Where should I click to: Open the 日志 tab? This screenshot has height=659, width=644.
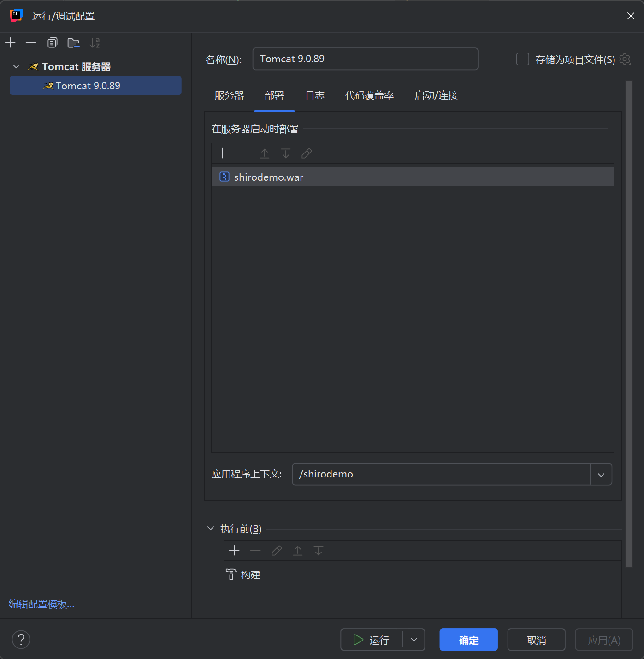click(x=315, y=95)
